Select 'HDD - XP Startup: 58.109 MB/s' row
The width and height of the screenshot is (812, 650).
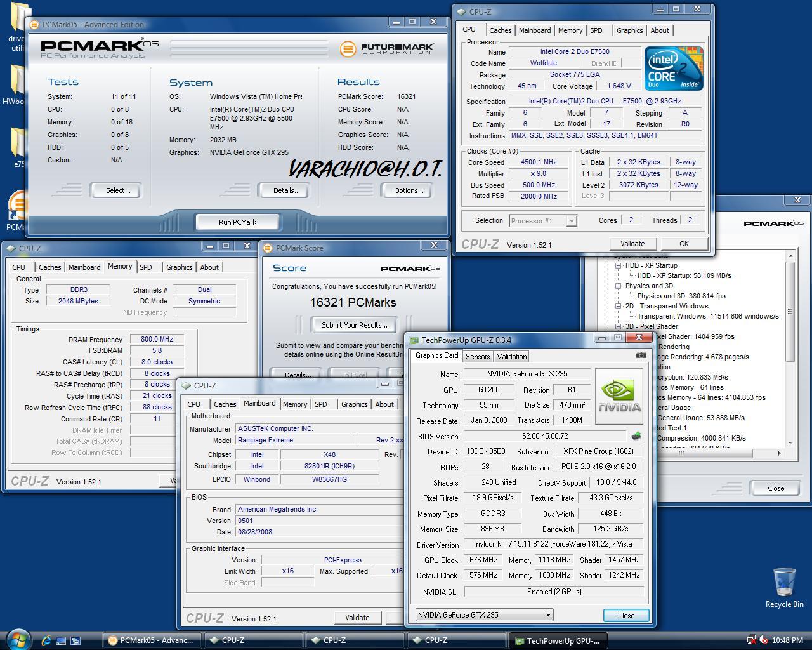coord(684,275)
